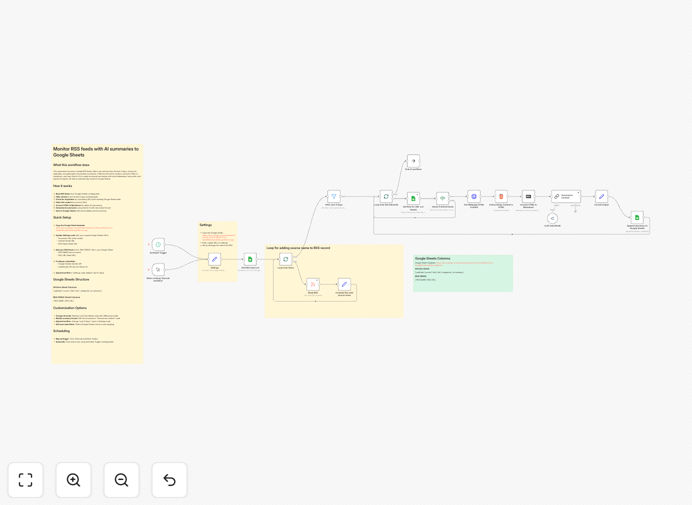Click red link in Settings sticky note
The image size is (692, 505).
tap(218, 237)
